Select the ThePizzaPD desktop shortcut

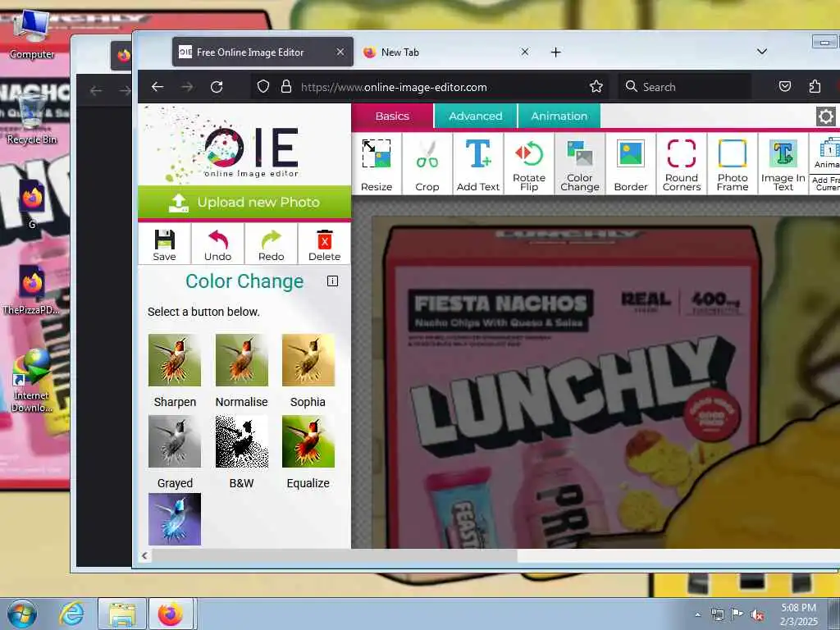pos(32,290)
